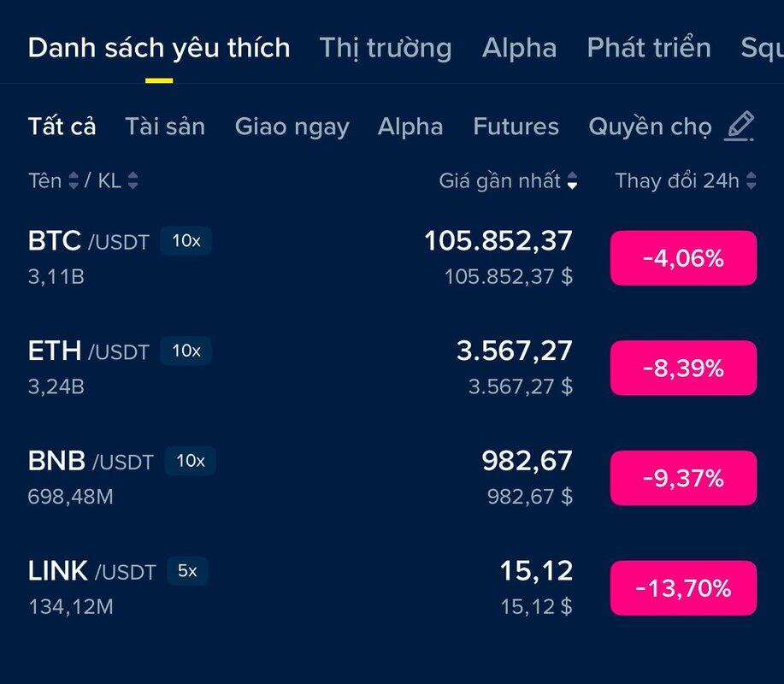Filter list by Tài sản
Image resolution: width=784 pixels, height=684 pixels.
point(165,127)
